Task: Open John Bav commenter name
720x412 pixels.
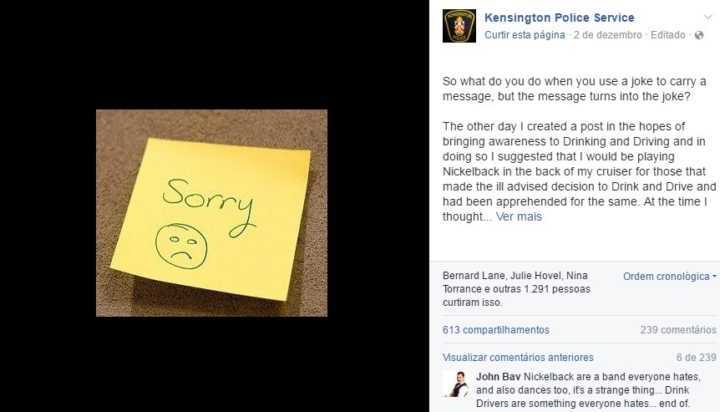Action: point(498,377)
